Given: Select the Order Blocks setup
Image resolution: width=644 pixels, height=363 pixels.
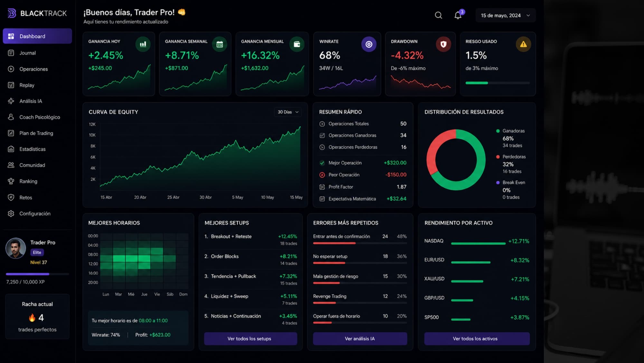Looking at the screenshot, I should [251, 260].
